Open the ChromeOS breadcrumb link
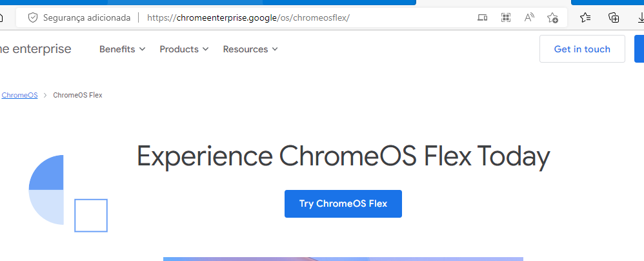The width and height of the screenshot is (644, 261). 20,95
